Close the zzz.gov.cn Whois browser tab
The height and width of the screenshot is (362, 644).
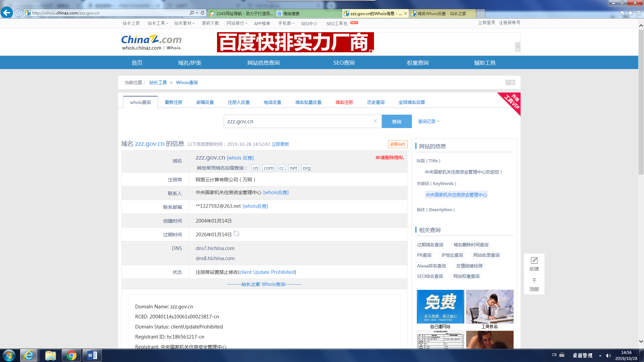(x=406, y=13)
